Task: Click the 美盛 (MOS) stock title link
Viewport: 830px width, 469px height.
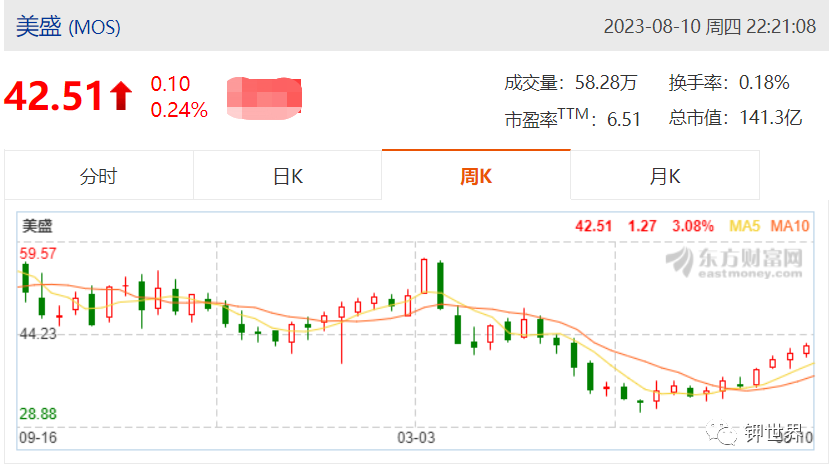Action: coord(68,26)
